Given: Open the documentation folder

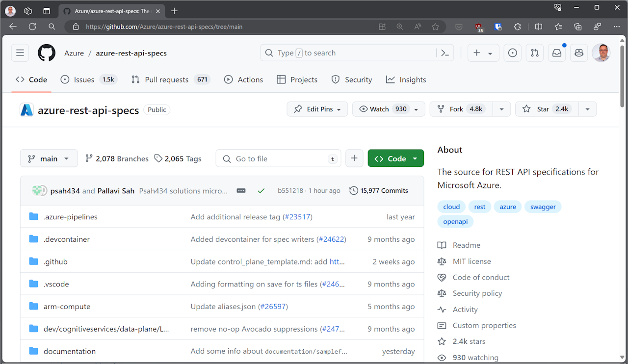Looking at the screenshot, I should 70,351.
